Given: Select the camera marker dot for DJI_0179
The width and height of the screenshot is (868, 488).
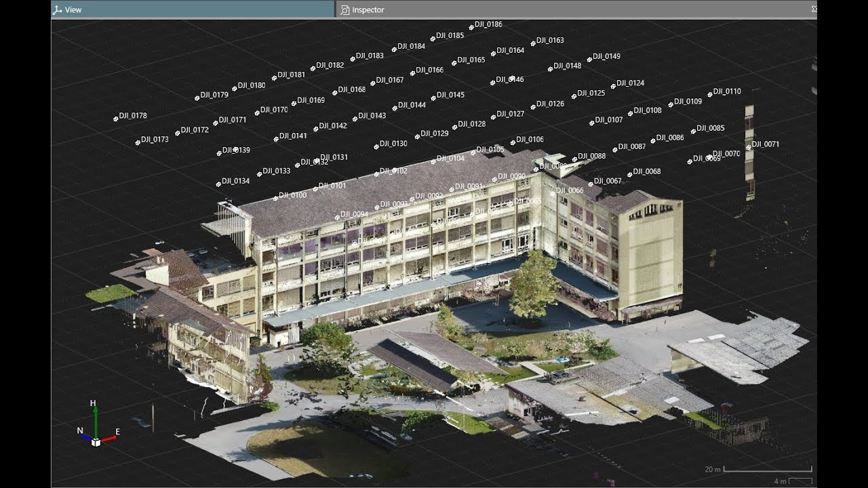Looking at the screenshot, I should 197,98.
